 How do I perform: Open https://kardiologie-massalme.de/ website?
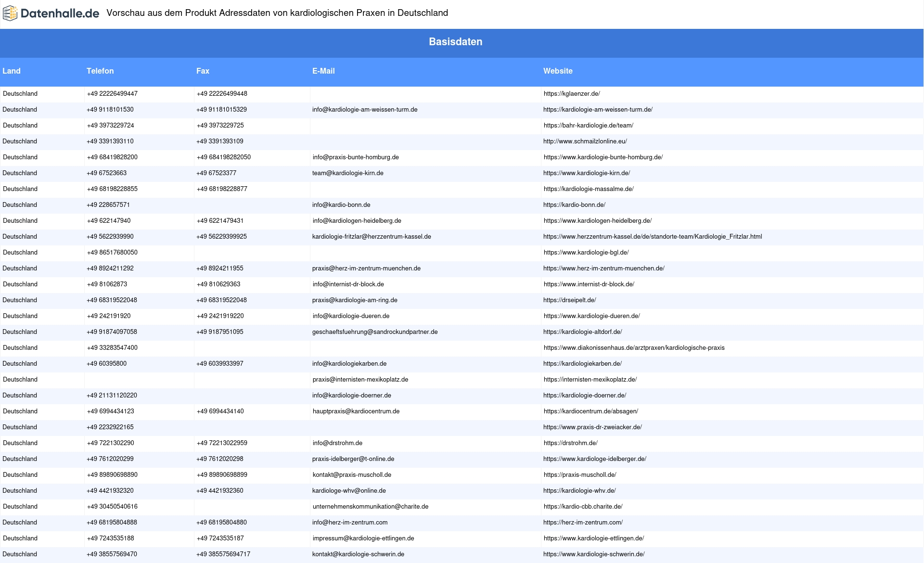(589, 189)
